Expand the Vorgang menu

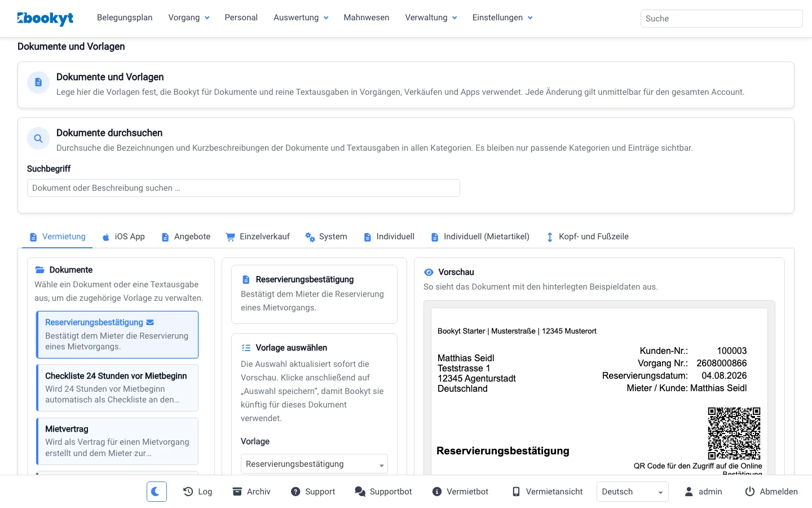coord(189,17)
